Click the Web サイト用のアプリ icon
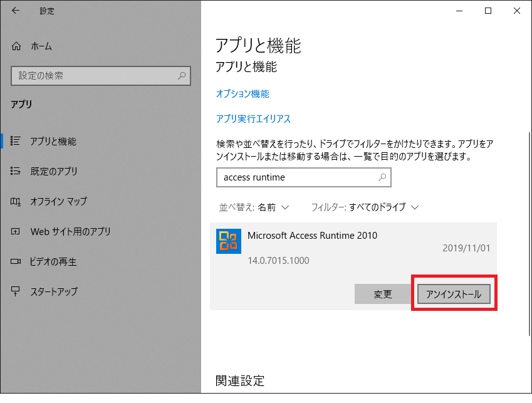Viewport: 532px width, 403px height. pyautogui.click(x=16, y=231)
